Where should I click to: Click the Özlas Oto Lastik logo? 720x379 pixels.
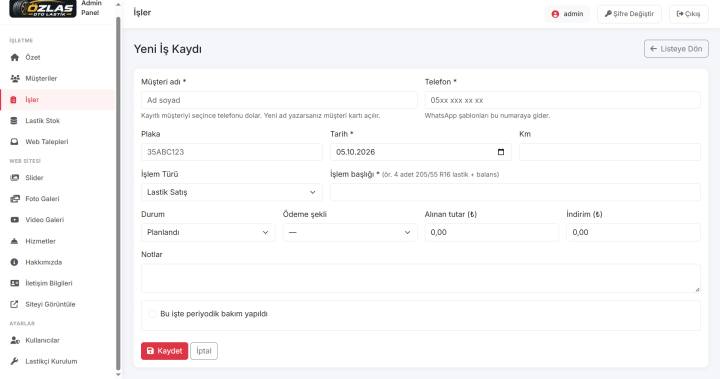pos(43,8)
